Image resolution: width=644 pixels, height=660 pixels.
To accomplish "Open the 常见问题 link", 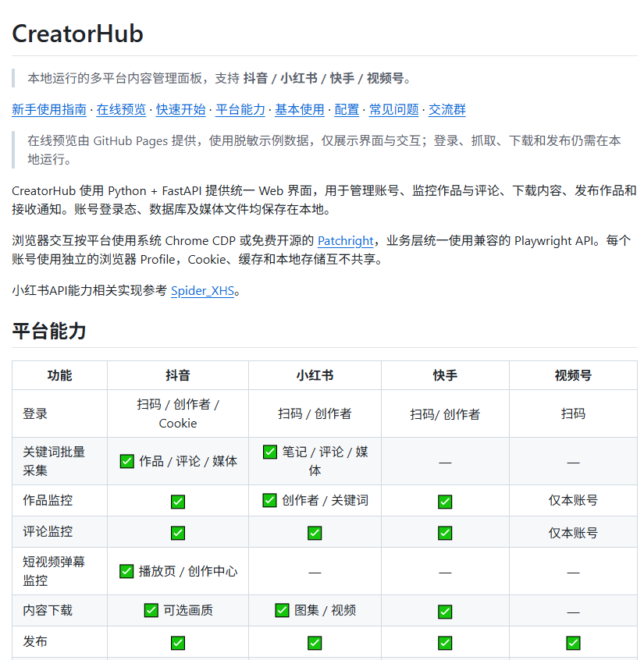I will tap(393, 109).
